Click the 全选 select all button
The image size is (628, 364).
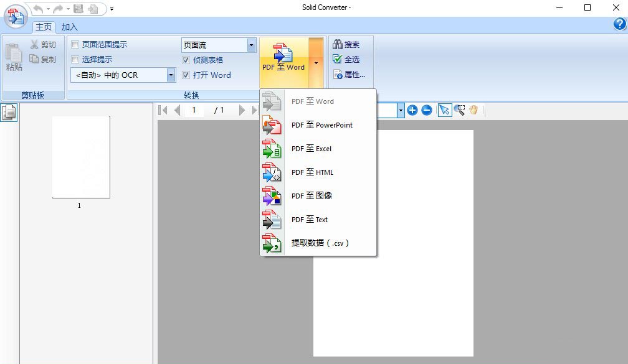346,59
